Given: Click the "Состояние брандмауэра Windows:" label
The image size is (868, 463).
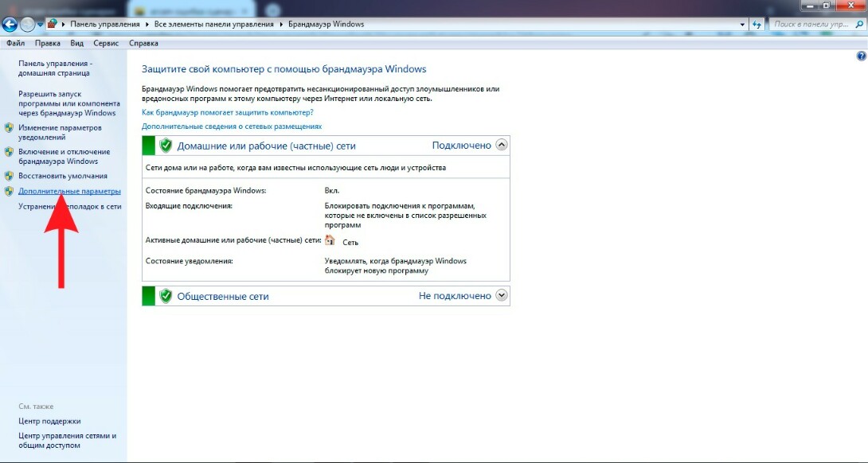Looking at the screenshot, I should pos(206,191).
